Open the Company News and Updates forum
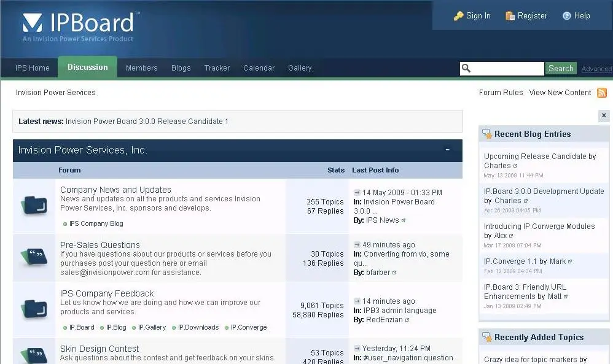This screenshot has height=364, width=613. 115,190
